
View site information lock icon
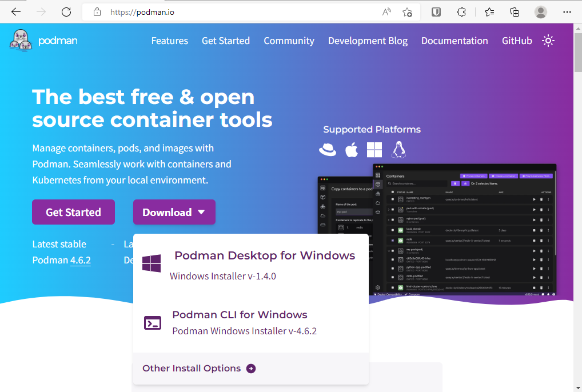(x=97, y=12)
